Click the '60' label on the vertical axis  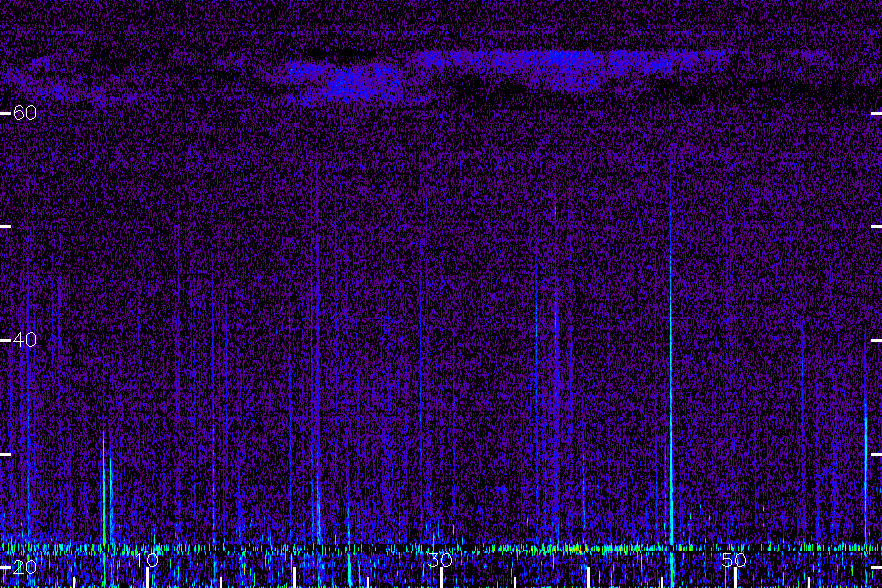click(24, 113)
